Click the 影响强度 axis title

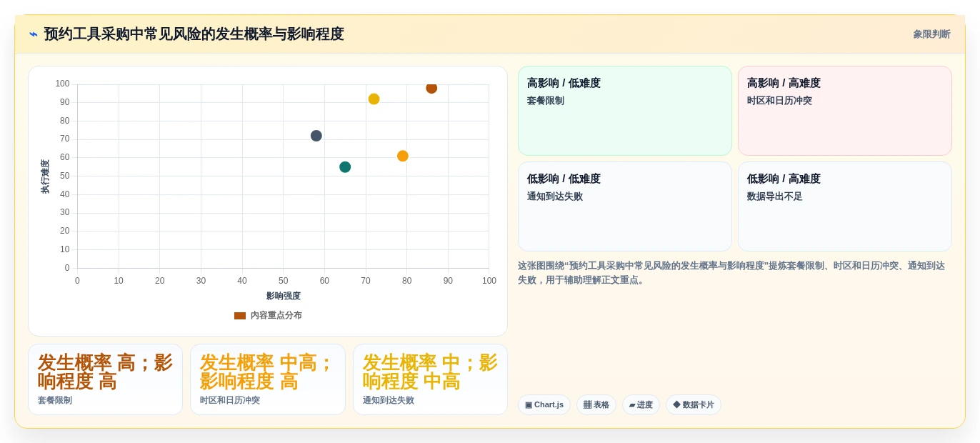point(284,296)
